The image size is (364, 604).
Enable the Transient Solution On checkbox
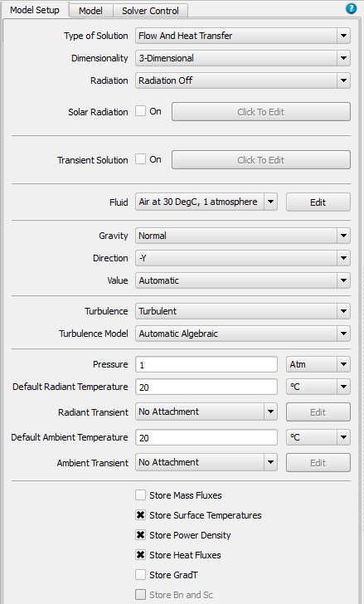click(x=141, y=159)
